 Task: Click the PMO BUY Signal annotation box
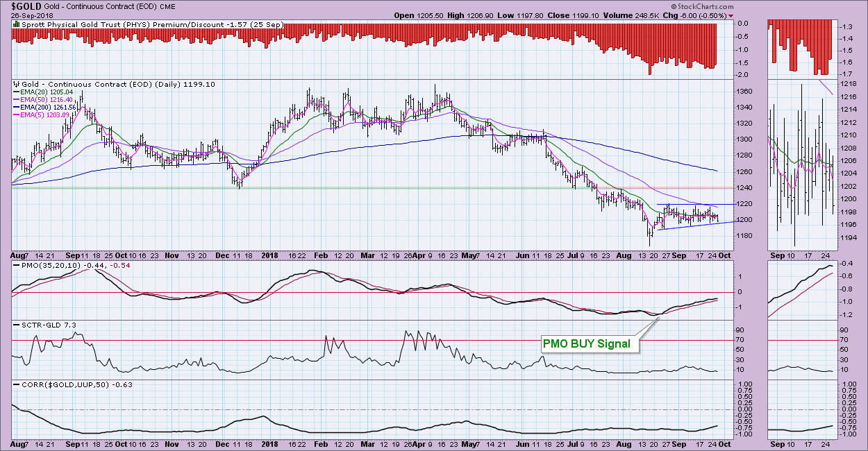tap(588, 343)
